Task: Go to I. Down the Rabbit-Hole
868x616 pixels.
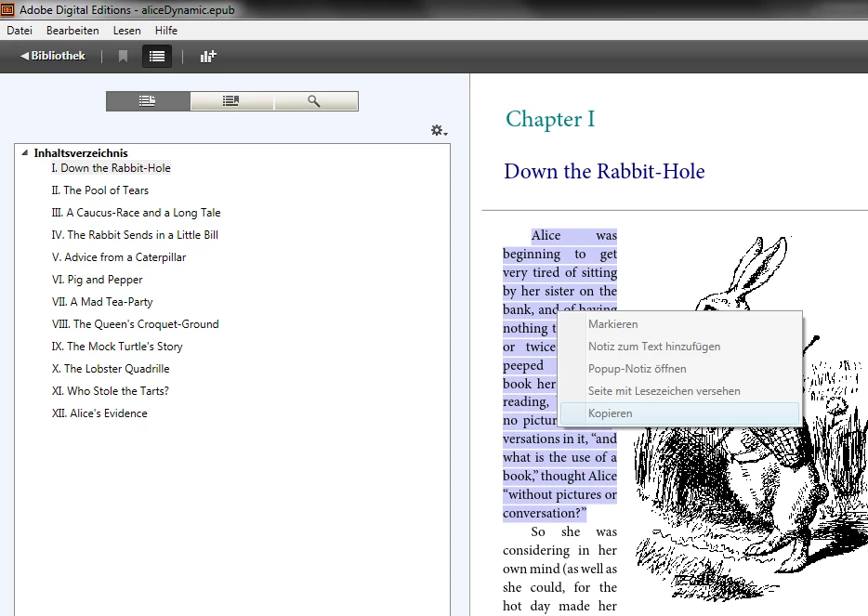Action: pyautogui.click(x=111, y=168)
